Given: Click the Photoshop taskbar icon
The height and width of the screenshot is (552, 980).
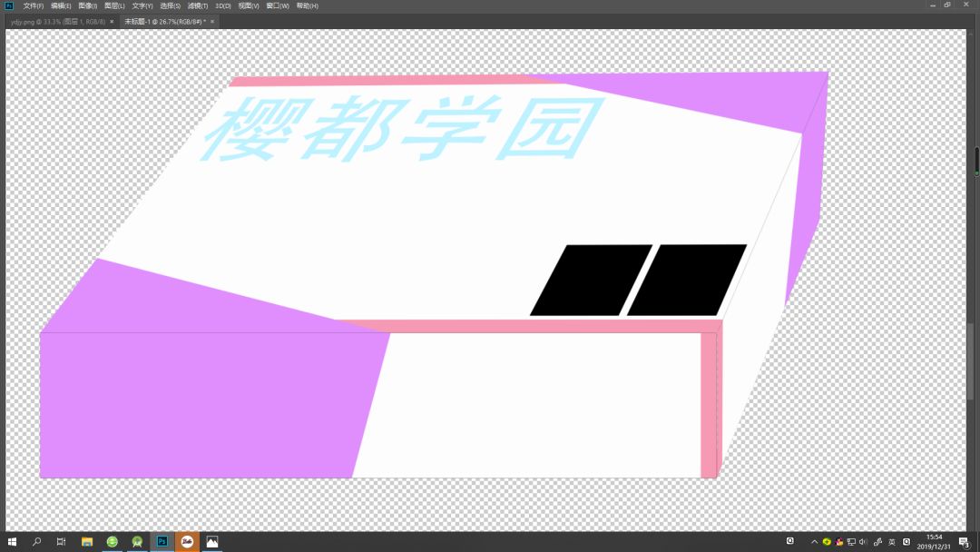Looking at the screenshot, I should (162, 541).
